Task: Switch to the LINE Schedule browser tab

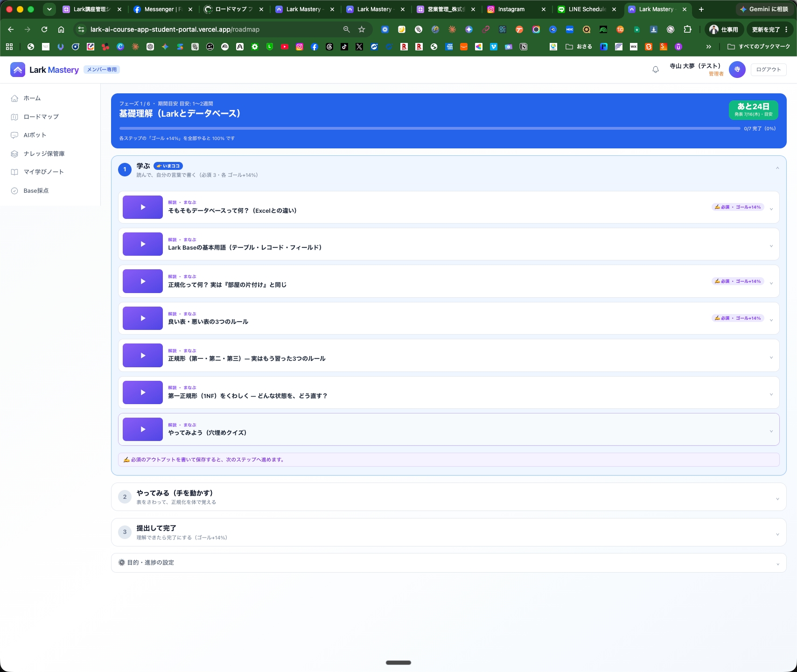Action: pos(587,9)
